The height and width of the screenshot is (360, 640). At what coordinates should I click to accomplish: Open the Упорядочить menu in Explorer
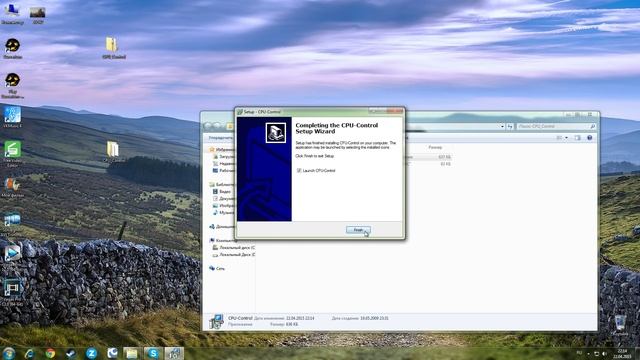(x=220, y=138)
